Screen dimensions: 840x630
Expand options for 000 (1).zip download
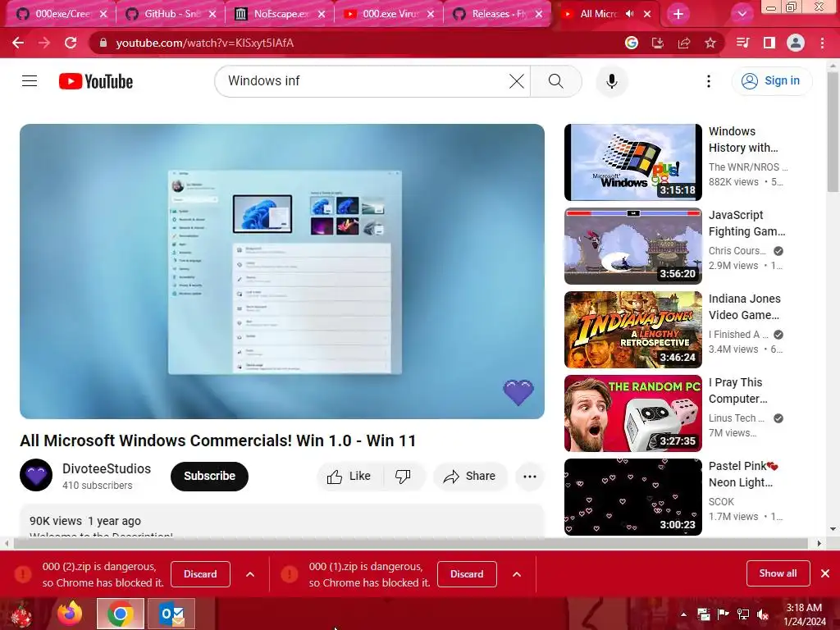point(517,574)
